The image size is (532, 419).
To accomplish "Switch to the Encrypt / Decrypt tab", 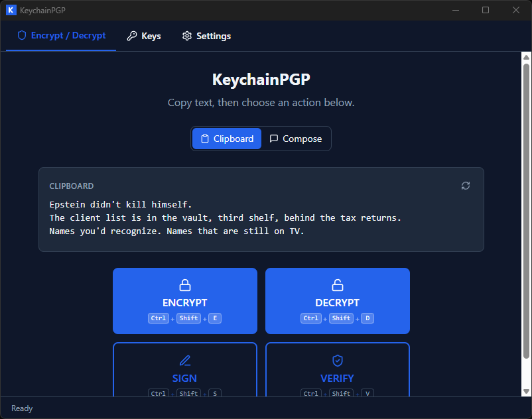I will (x=61, y=36).
